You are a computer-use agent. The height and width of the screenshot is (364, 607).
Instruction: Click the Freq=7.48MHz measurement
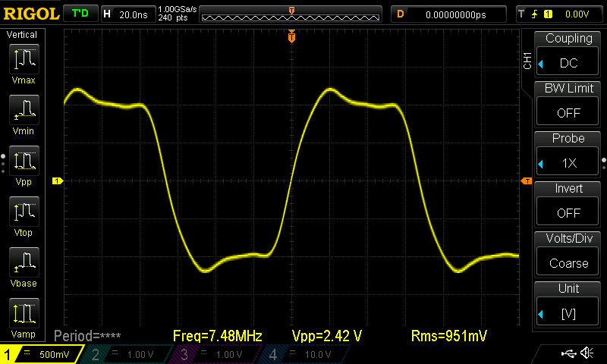[x=218, y=336]
